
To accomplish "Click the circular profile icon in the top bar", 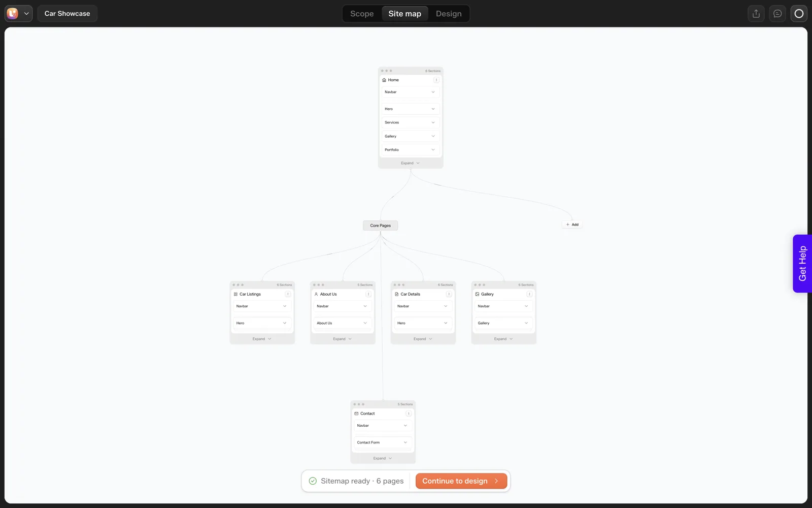I will [x=799, y=14].
